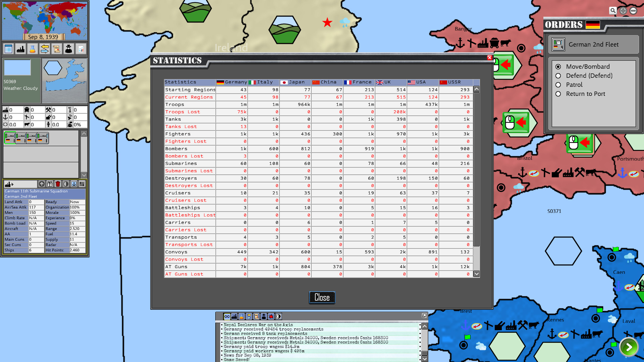Image resolution: width=644 pixels, height=362 pixels.
Task: Select the Defend (Defend) order
Action: (x=558, y=76)
